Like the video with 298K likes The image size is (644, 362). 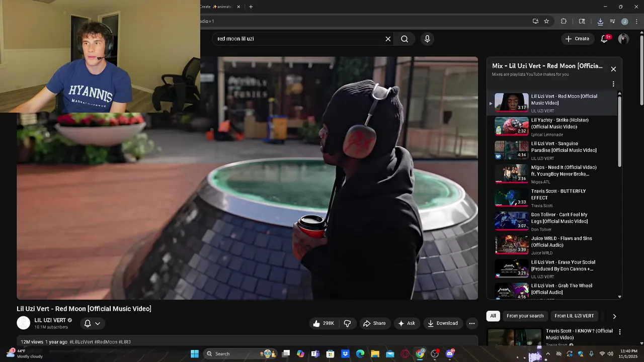point(324,323)
